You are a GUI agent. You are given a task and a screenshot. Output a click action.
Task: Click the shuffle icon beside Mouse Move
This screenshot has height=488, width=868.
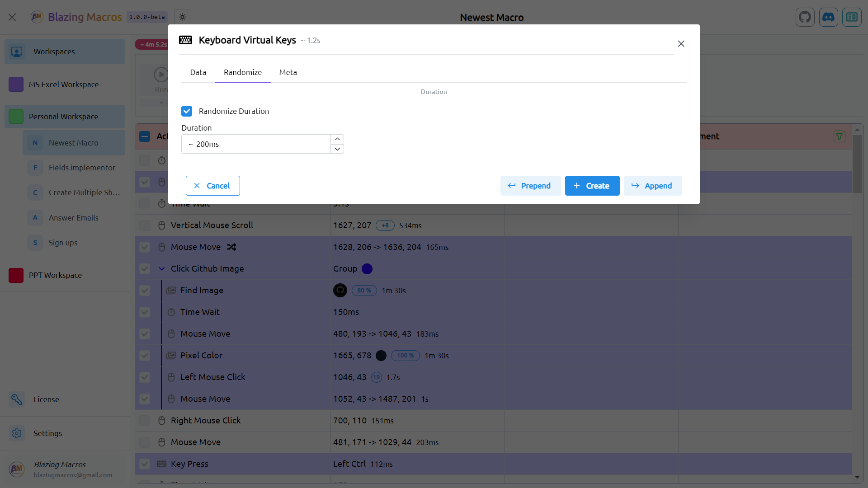click(x=231, y=247)
